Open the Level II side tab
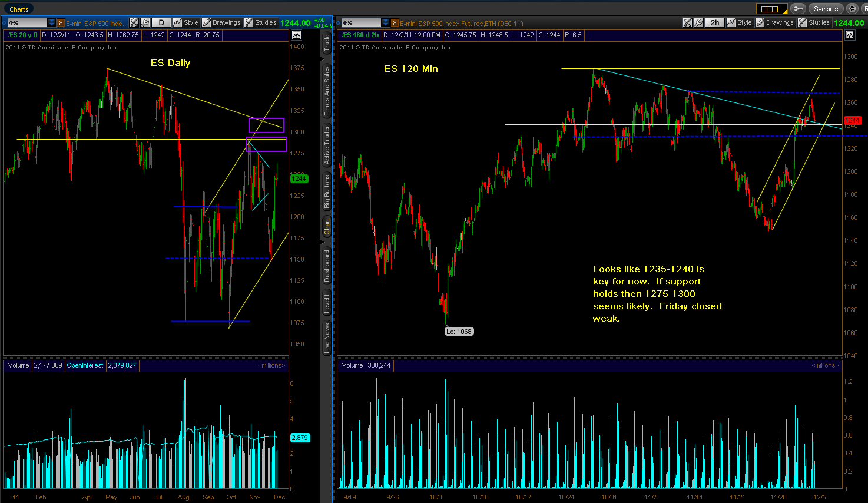Image resolution: width=868 pixels, height=503 pixels. coord(327,303)
